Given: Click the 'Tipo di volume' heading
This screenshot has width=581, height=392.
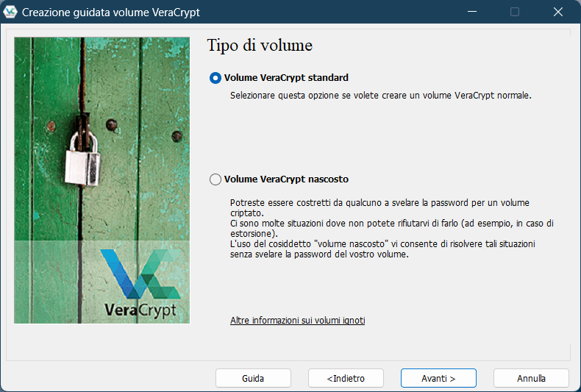Looking at the screenshot, I should pos(260,45).
